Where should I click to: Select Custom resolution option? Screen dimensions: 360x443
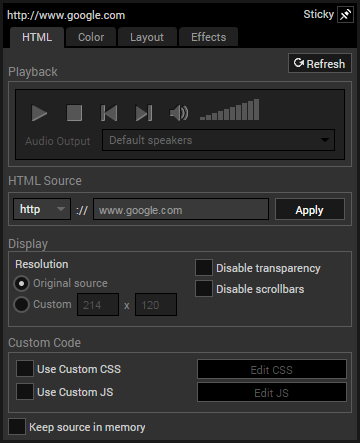click(x=21, y=304)
